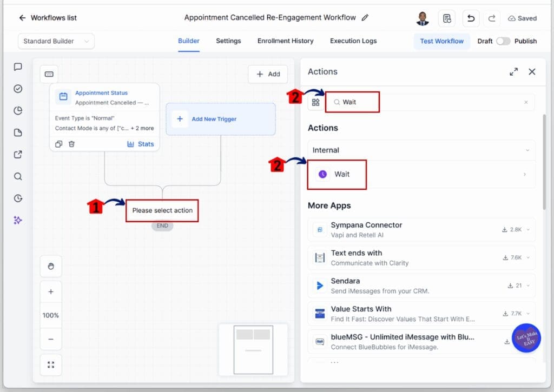Click Test Workflow button
The width and height of the screenshot is (554, 392).
[x=441, y=41]
